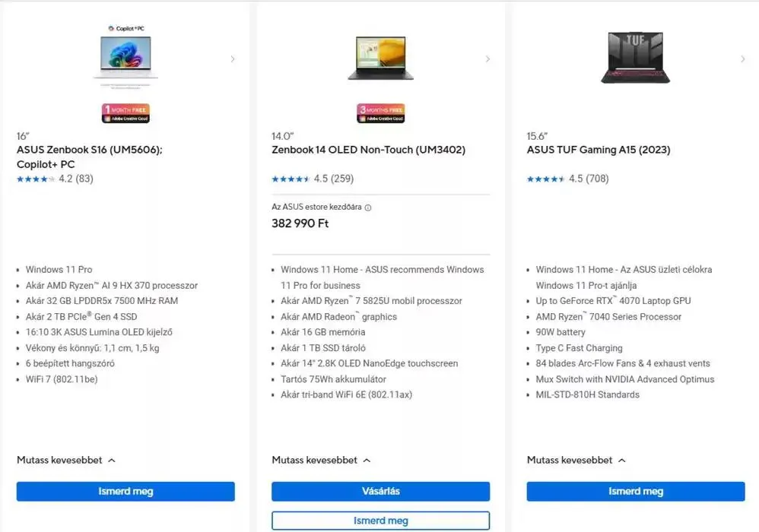Click next-image arrow on Zenbook 14 OLED card
Viewport: 759px width, 532px height.
point(487,59)
